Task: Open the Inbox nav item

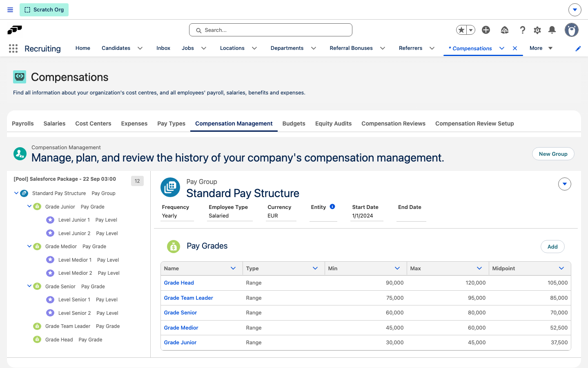Action: click(163, 48)
